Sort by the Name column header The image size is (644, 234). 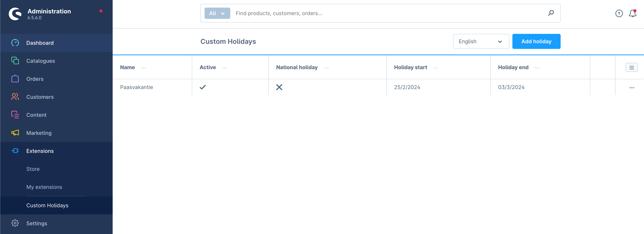pyautogui.click(x=128, y=67)
